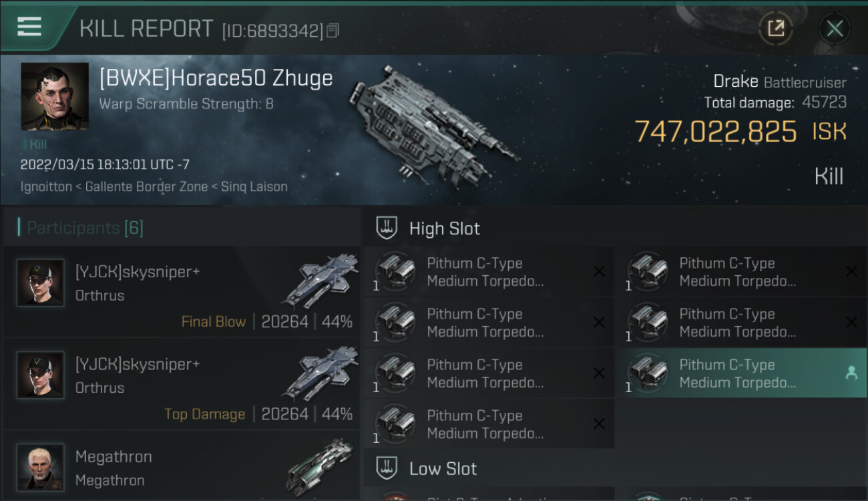Click the Low Slot header label
868x501 pixels.
point(443,468)
